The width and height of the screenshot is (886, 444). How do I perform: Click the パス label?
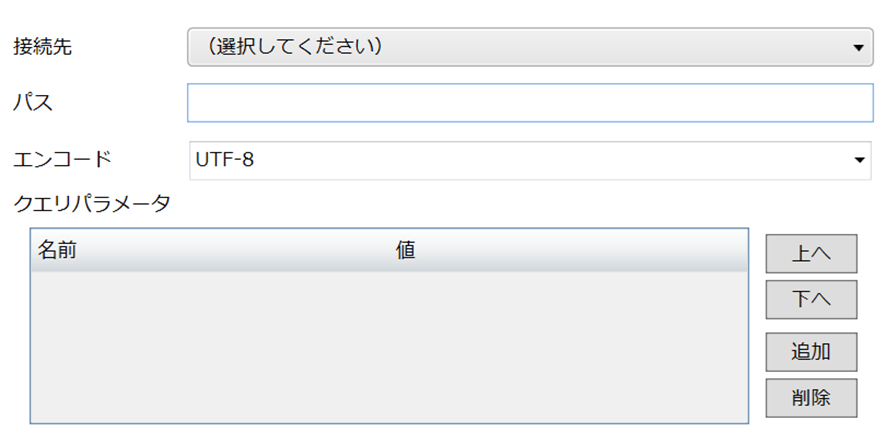click(x=32, y=102)
